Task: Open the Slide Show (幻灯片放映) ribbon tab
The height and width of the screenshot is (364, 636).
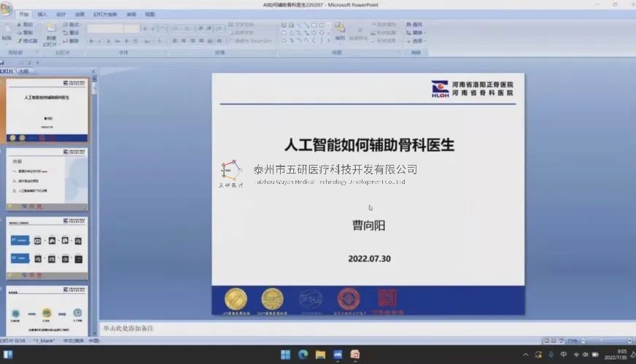Action: tap(103, 14)
